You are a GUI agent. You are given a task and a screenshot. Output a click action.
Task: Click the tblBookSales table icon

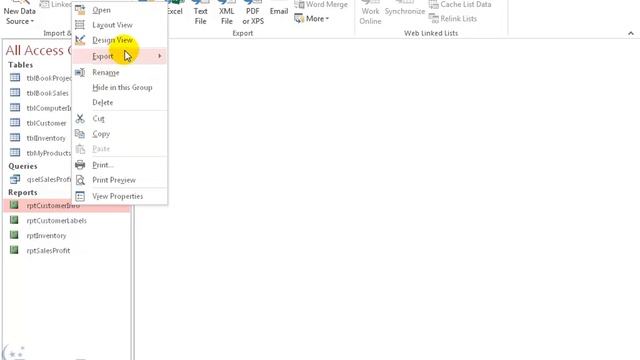point(15,93)
